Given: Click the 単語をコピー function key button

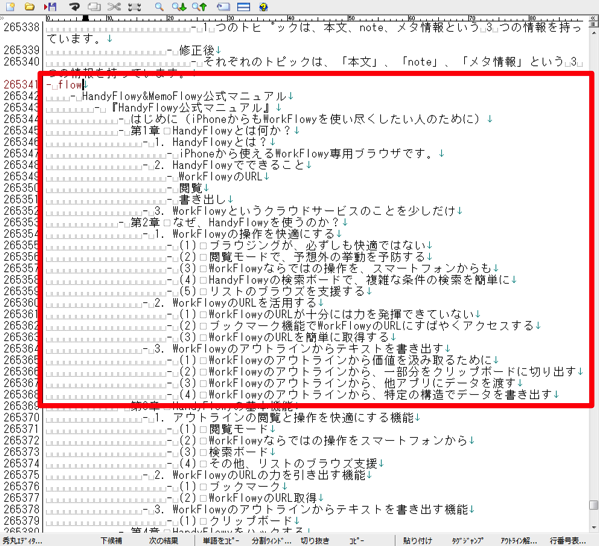Looking at the screenshot, I should [221, 541].
